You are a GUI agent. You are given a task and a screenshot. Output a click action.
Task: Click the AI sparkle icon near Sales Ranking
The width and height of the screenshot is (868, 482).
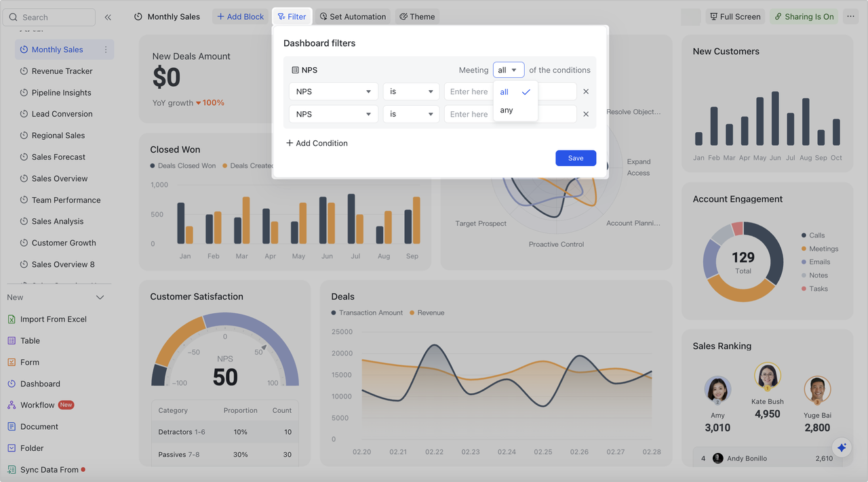[842, 447]
